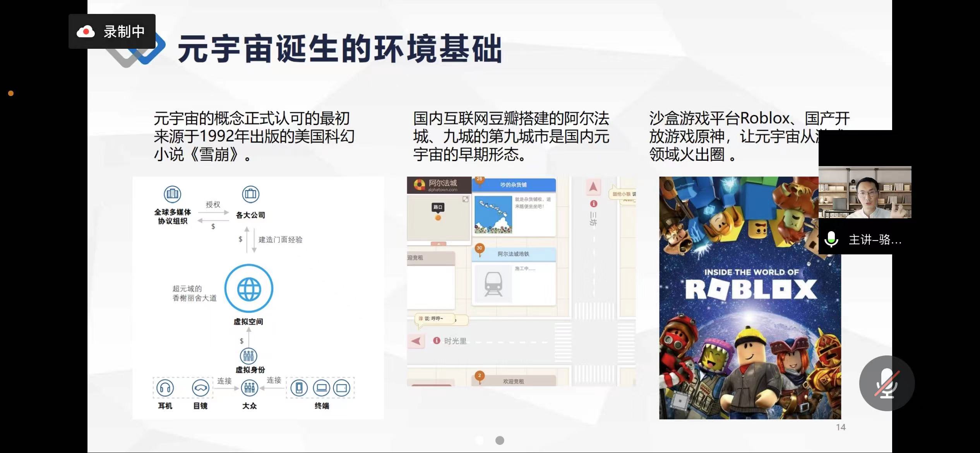Click the 终端 label under device icons
Screen dimensions: 980x453
[x=322, y=406]
